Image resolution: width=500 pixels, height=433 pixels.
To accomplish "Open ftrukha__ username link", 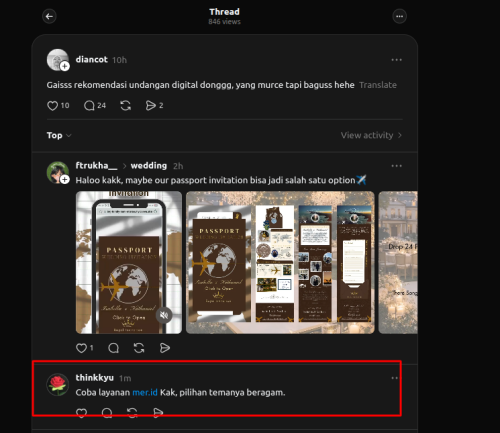I will pyautogui.click(x=96, y=166).
